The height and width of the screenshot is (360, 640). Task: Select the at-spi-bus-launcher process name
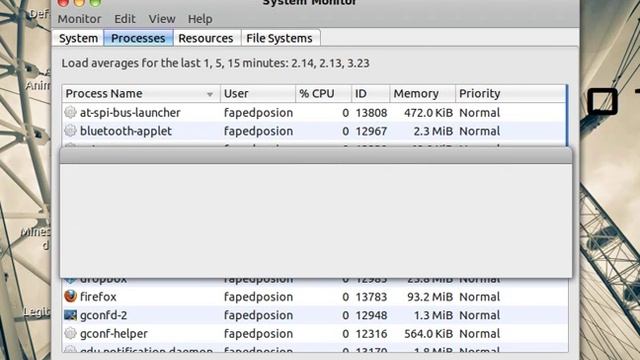tap(130, 113)
